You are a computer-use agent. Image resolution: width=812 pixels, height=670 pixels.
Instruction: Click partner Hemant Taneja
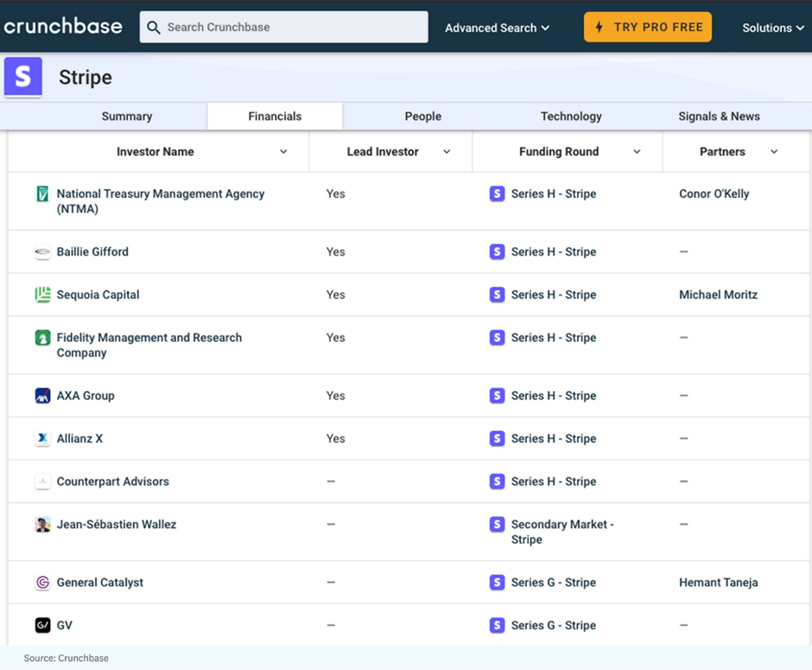(718, 583)
